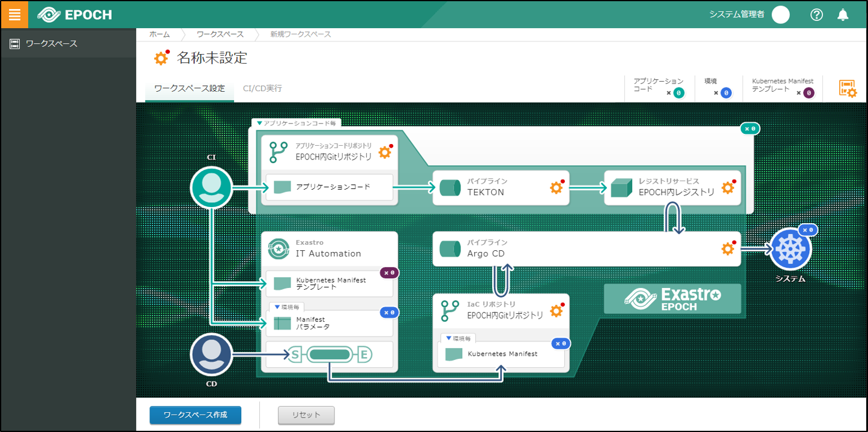Click ×0 badge on IaC Kubernetes Manifest
This screenshot has width=868, height=432.
click(x=561, y=344)
